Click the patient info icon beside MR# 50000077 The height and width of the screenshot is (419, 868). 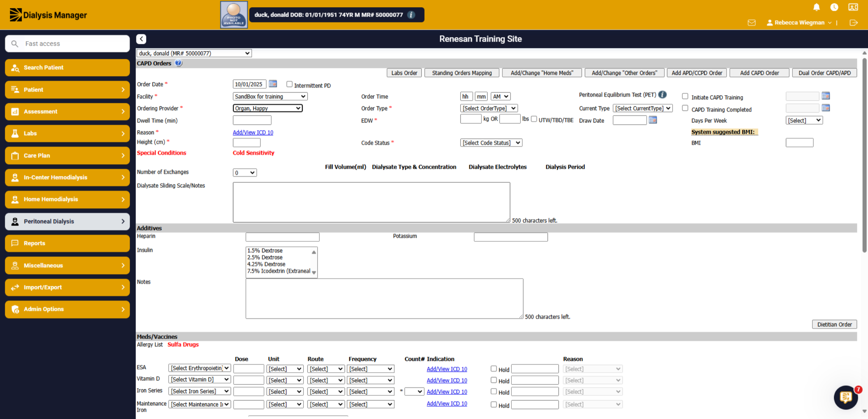[411, 15]
